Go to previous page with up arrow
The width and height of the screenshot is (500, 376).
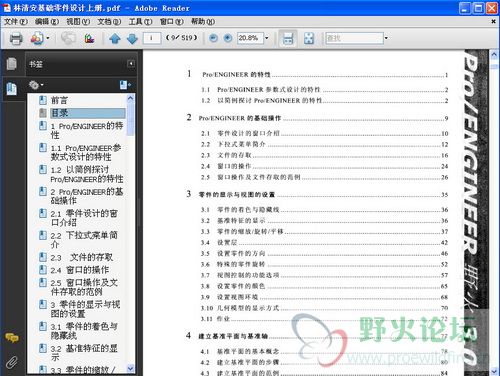click(x=115, y=39)
